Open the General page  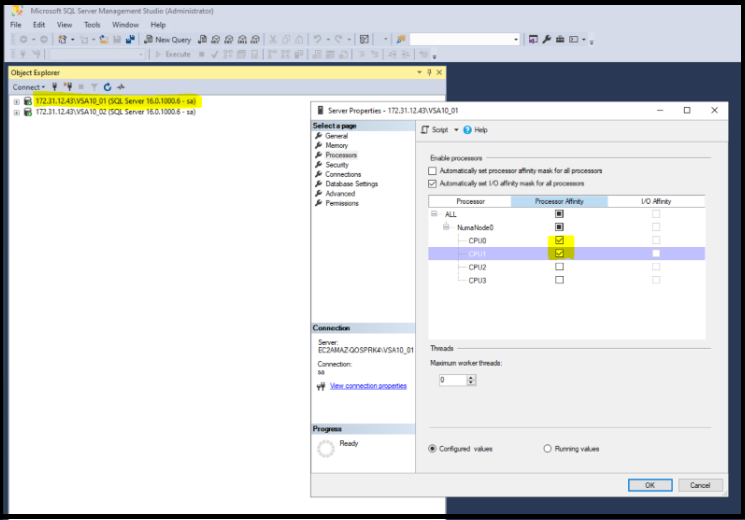click(x=336, y=136)
